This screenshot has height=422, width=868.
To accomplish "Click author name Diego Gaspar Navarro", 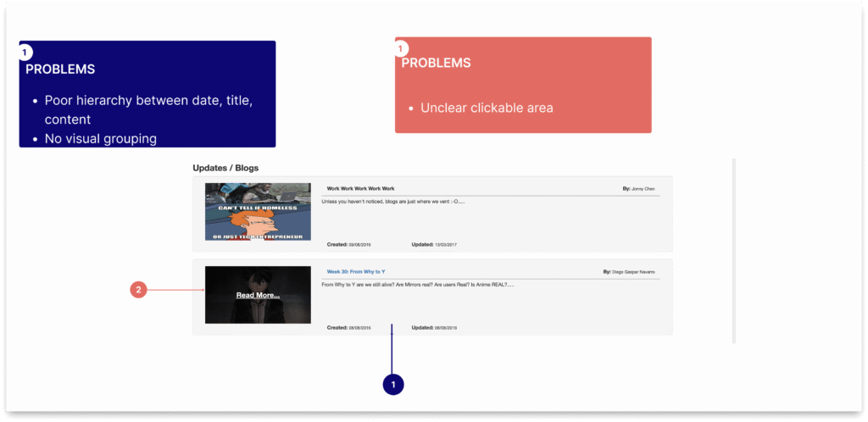I will coord(634,272).
